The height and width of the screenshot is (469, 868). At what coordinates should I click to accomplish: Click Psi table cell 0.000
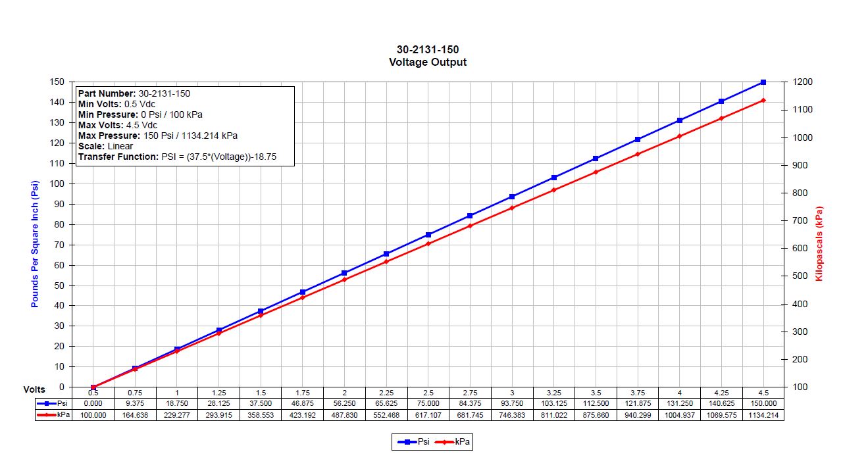93,403
